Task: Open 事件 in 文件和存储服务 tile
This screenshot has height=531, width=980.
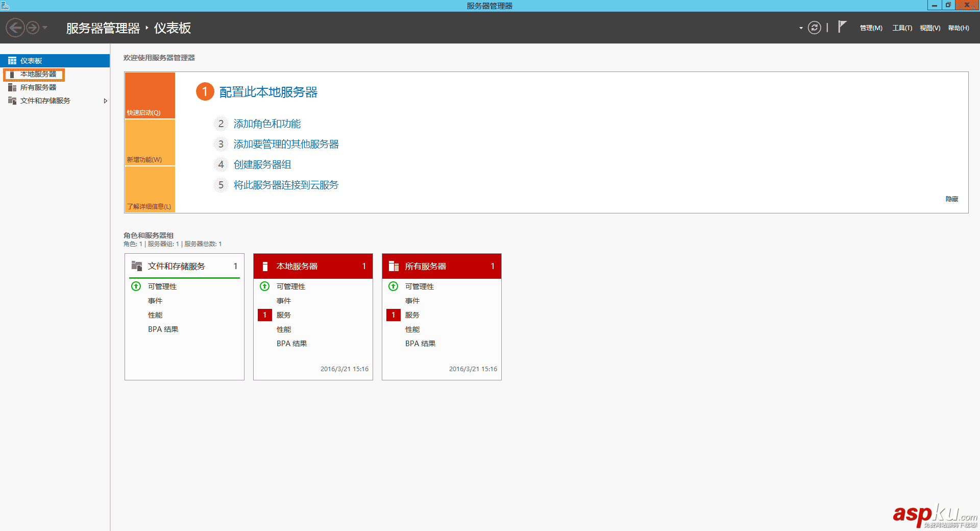Action: click(155, 301)
